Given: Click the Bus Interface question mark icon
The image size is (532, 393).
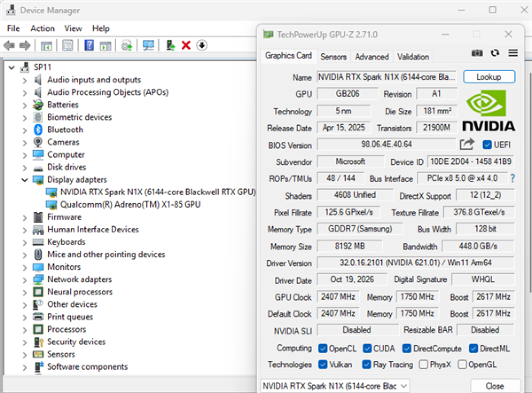Looking at the screenshot, I should [513, 179].
